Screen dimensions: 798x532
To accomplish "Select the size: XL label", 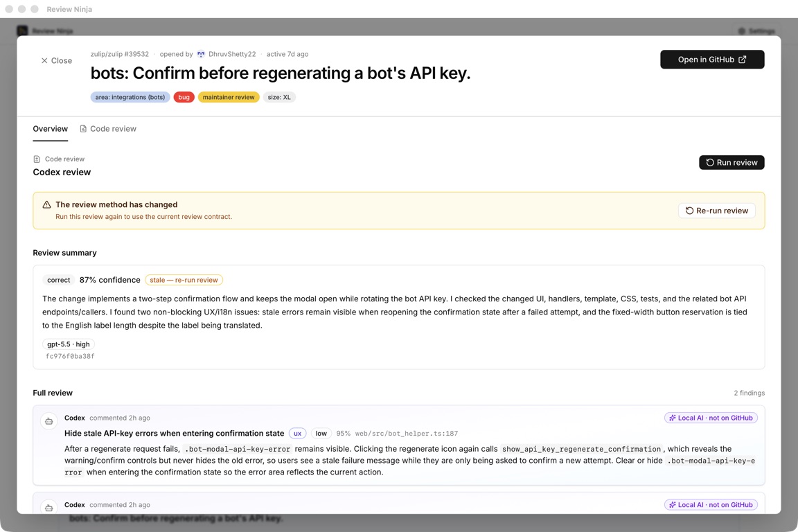I will 279,97.
